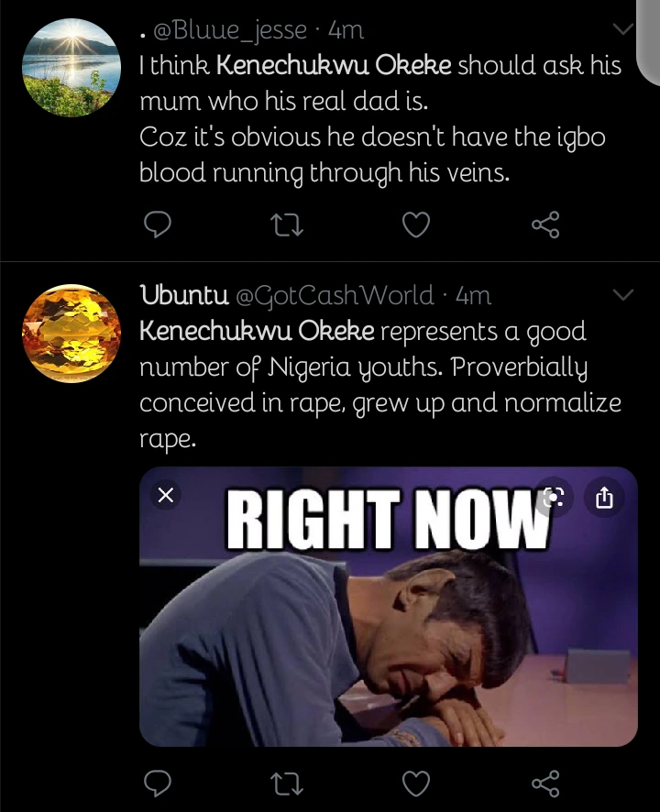Retweet Ubuntu's tweet
Image resolution: width=660 pixels, height=812 pixels.
(287, 783)
